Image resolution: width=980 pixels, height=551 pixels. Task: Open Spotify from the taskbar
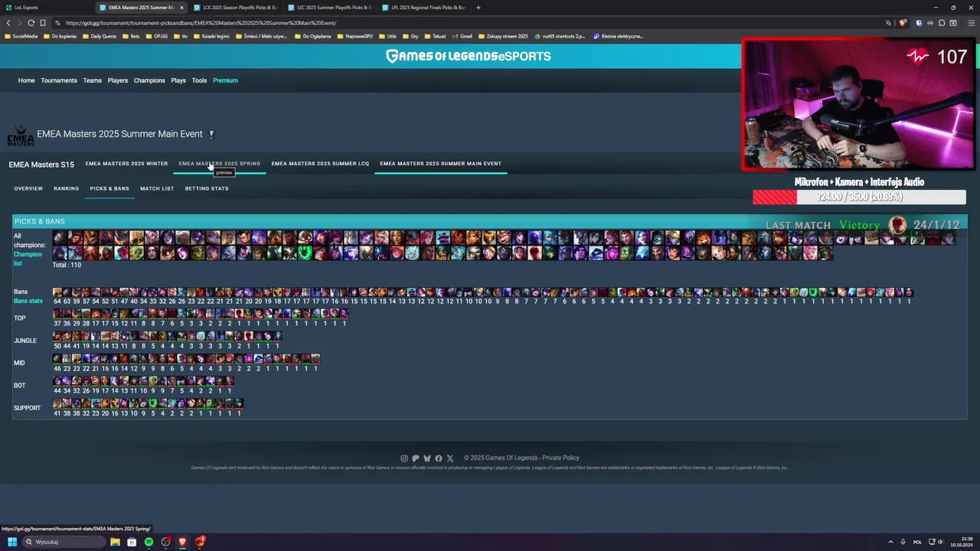149,542
